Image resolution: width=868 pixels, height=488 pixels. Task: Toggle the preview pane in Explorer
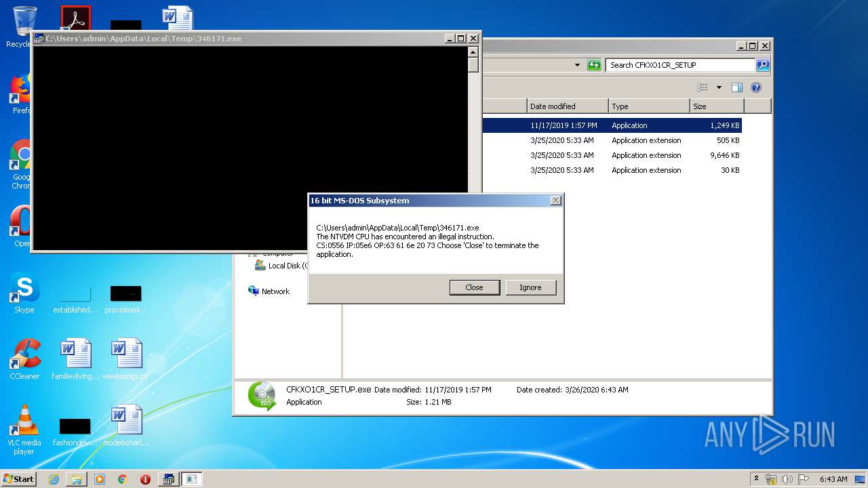737,87
